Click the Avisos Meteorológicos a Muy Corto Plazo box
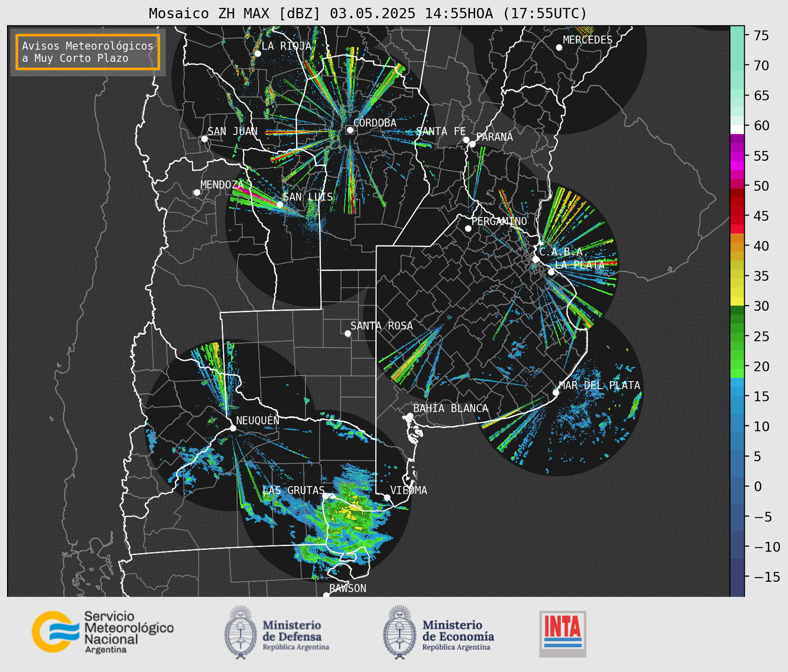Viewport: 788px width, 672px height. pos(88,52)
